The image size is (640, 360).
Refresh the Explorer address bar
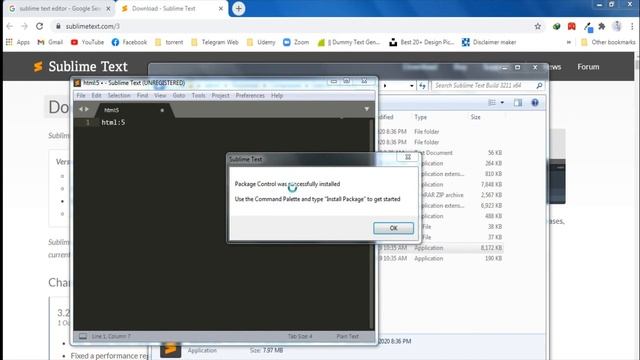click(x=422, y=86)
